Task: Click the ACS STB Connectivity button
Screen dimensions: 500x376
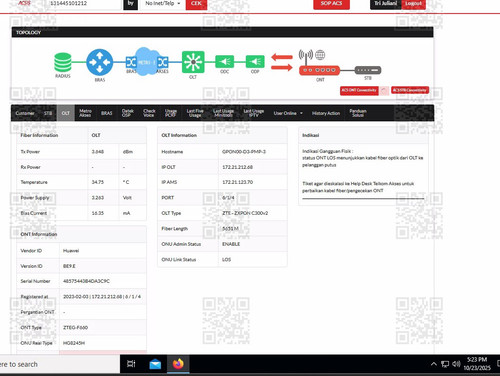Action: point(410,90)
